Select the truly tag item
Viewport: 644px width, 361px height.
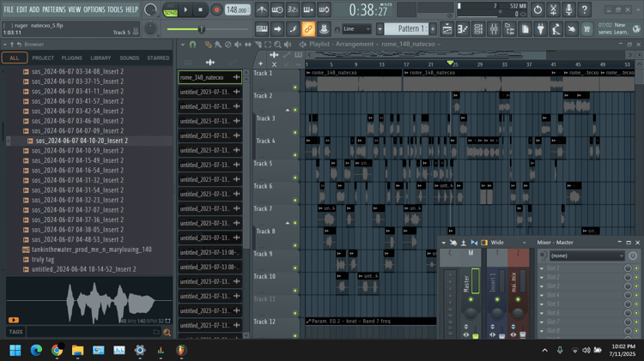(x=43, y=259)
